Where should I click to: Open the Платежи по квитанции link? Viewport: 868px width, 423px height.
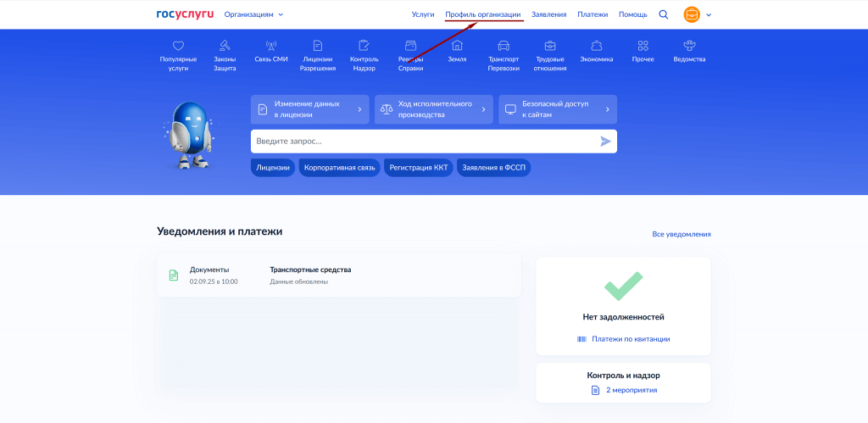(631, 339)
